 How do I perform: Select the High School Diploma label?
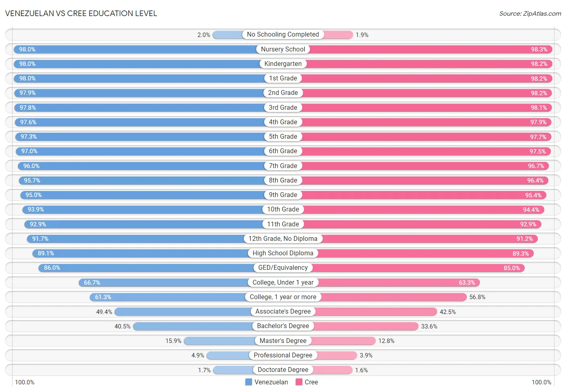pyautogui.click(x=283, y=253)
